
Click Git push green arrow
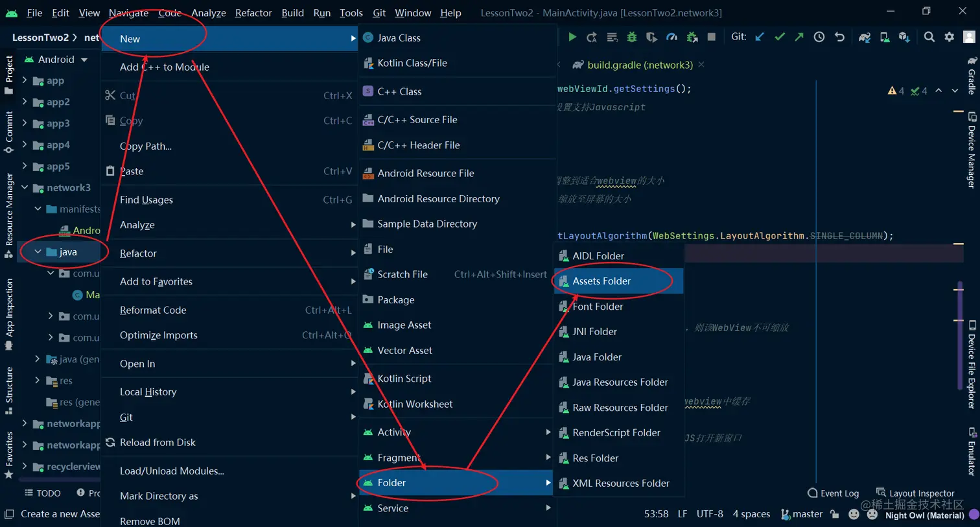pos(799,37)
